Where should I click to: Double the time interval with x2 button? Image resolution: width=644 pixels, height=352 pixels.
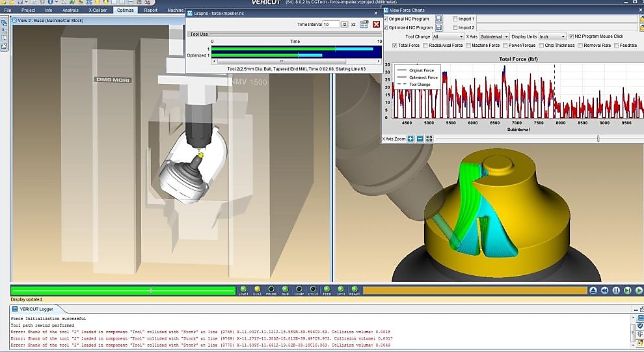[353, 24]
